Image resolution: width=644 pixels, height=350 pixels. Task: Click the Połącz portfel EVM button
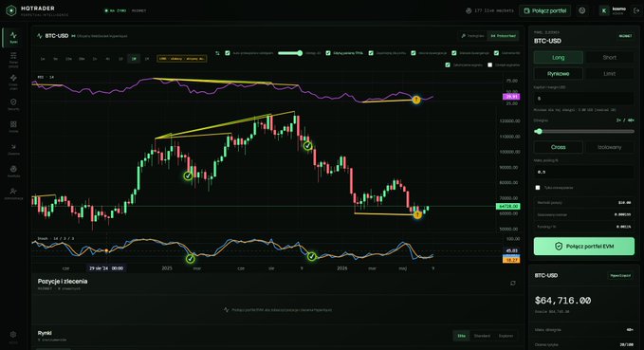coord(584,246)
